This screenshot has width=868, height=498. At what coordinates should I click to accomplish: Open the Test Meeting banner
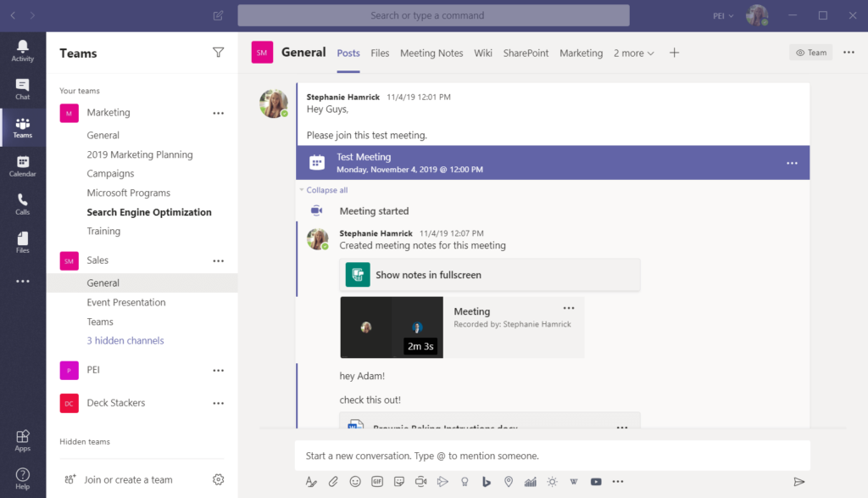click(x=553, y=163)
